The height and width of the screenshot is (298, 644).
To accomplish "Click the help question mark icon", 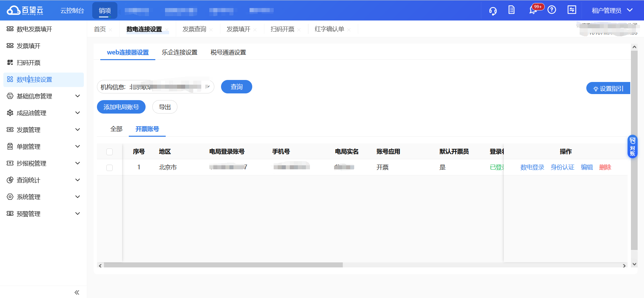I will tap(552, 10).
